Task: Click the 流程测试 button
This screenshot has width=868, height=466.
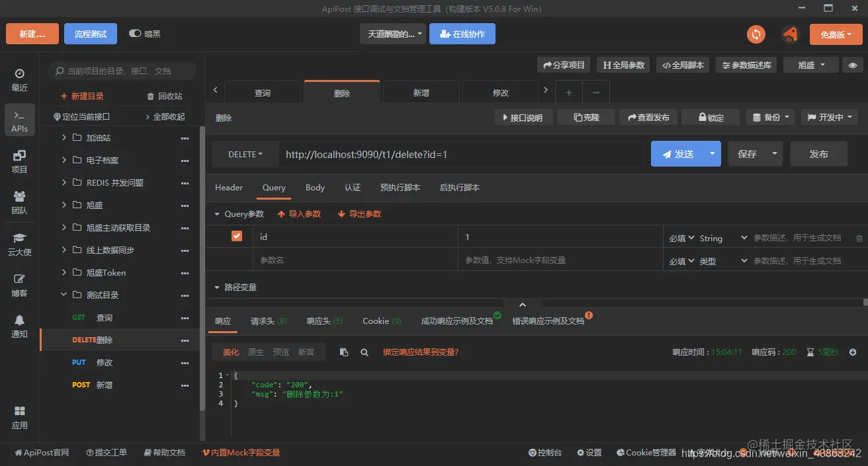Action: (91, 34)
